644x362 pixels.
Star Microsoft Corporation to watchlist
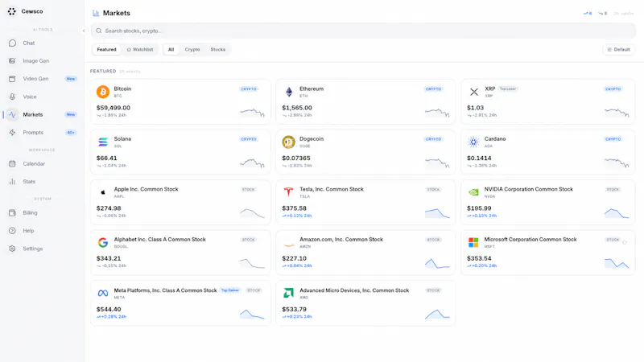click(625, 242)
